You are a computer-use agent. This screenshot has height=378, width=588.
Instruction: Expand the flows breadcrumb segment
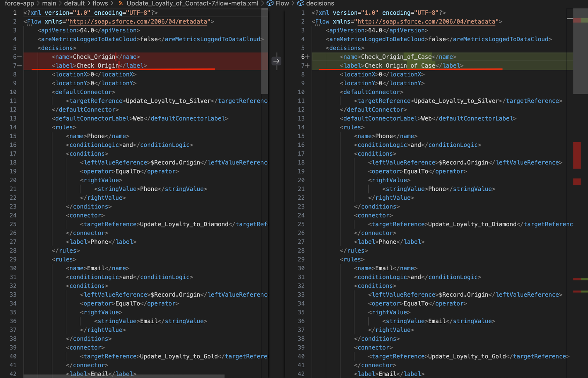pyautogui.click(x=100, y=3)
